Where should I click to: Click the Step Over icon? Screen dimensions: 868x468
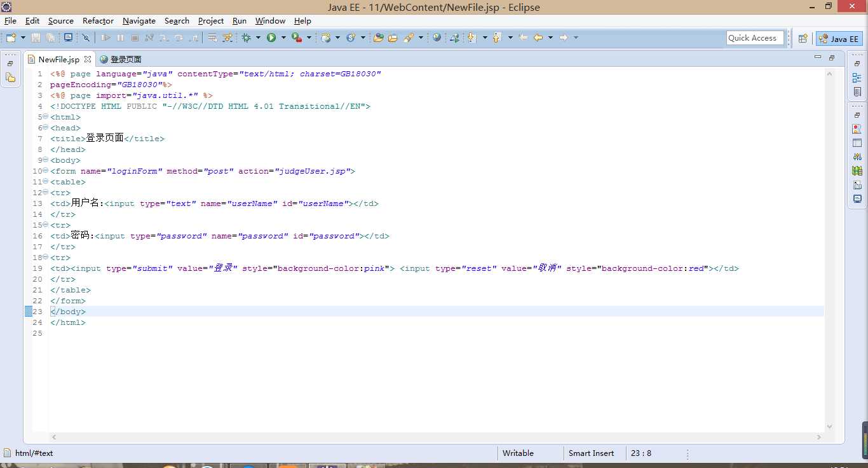tap(179, 38)
